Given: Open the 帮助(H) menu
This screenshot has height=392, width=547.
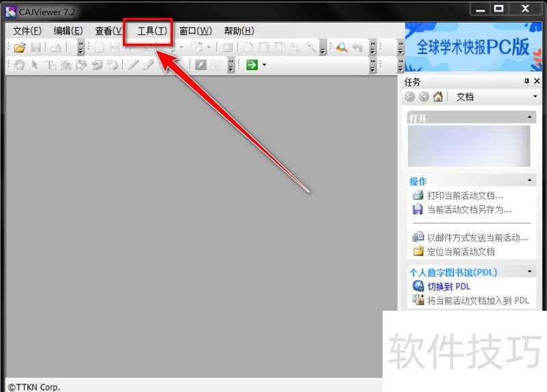Looking at the screenshot, I should (239, 31).
